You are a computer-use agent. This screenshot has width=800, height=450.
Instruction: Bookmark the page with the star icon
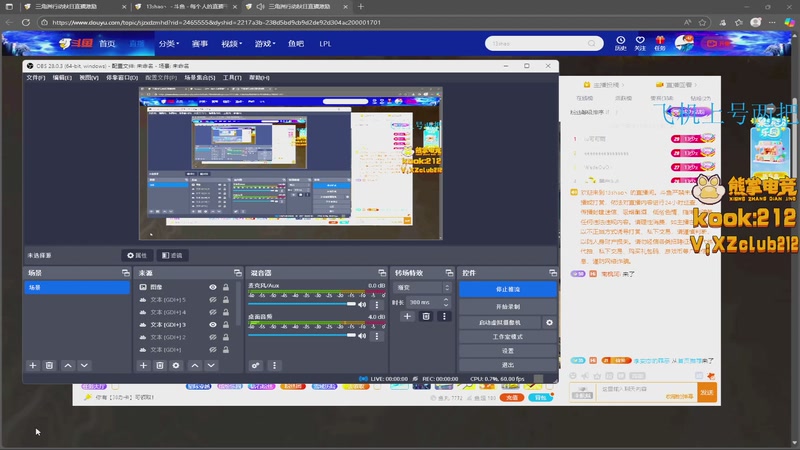[x=703, y=22]
